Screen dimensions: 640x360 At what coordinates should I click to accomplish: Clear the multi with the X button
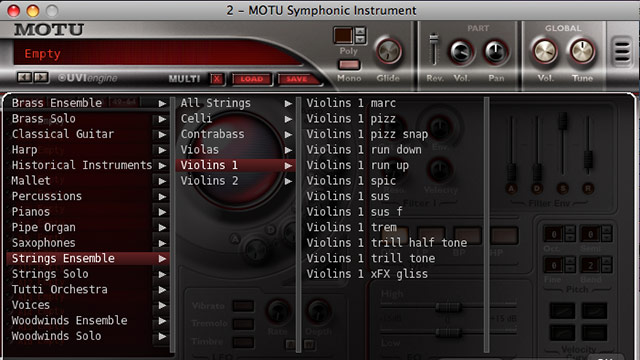(217, 79)
